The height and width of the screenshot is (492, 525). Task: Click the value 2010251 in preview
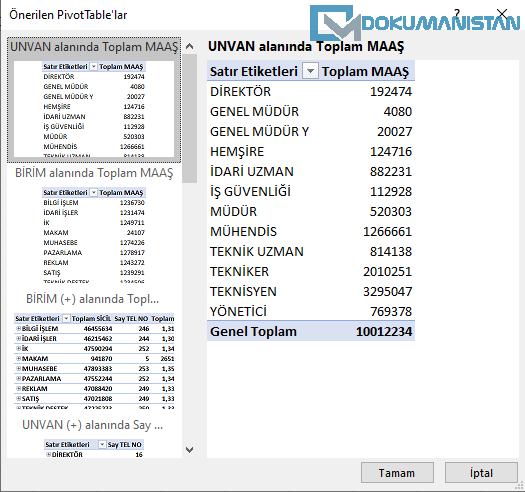[387, 272]
